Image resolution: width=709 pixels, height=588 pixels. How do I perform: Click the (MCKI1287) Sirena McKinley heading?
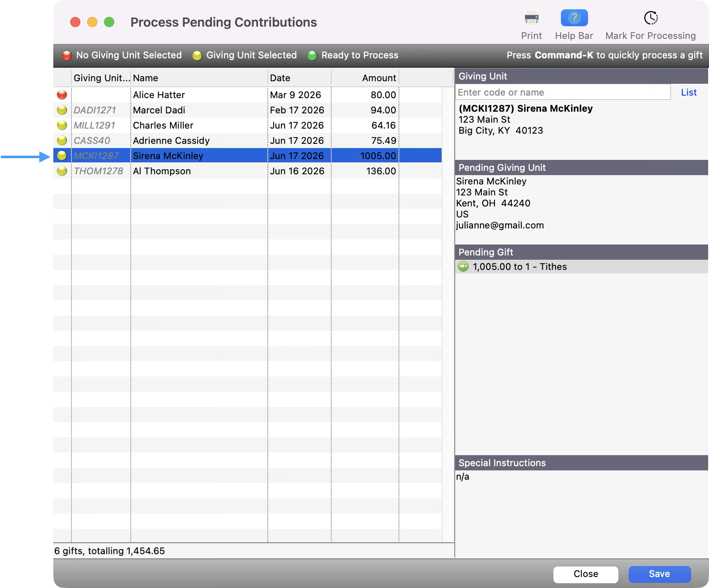point(525,108)
